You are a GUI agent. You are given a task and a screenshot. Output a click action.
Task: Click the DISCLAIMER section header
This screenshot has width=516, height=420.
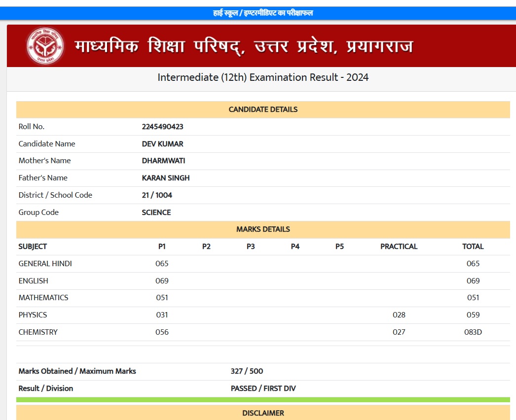(x=263, y=413)
